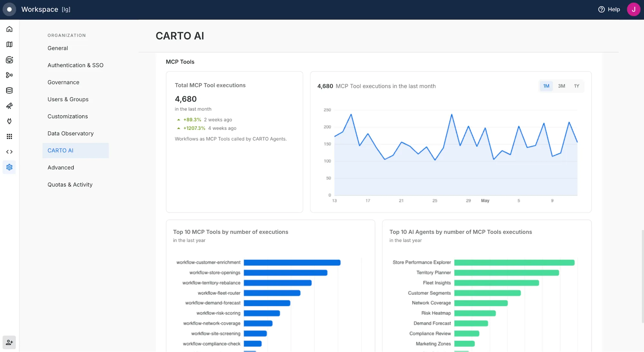Select CARTO AI menu item
Screen dimensions: 644x352
coord(75,150)
